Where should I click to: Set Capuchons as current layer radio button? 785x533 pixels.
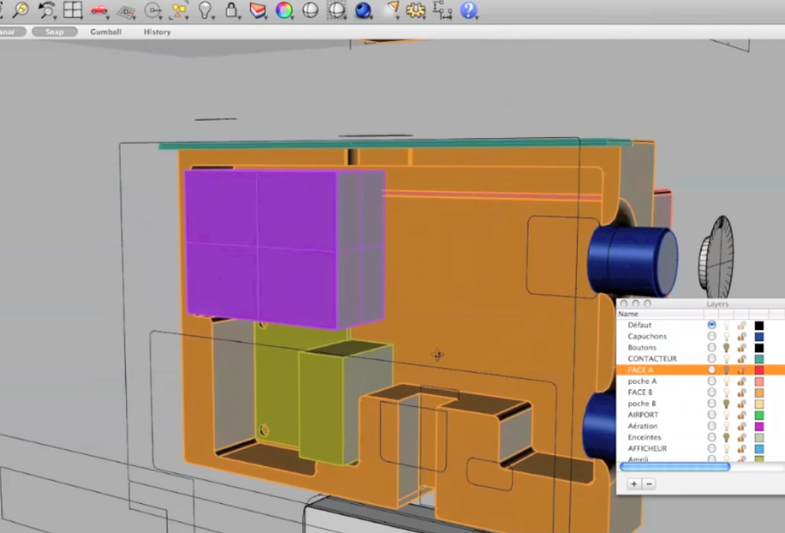(711, 336)
